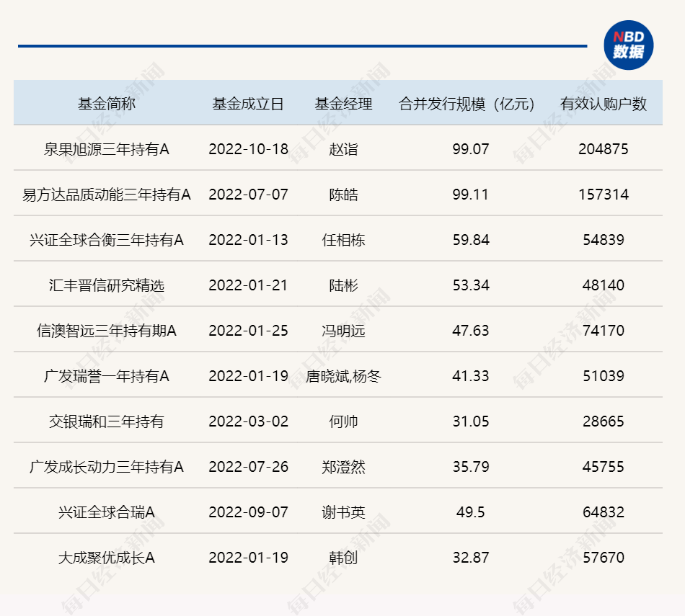This screenshot has width=685, height=616.
Task: Click fund manager 赵诣
Action: pyautogui.click(x=343, y=149)
